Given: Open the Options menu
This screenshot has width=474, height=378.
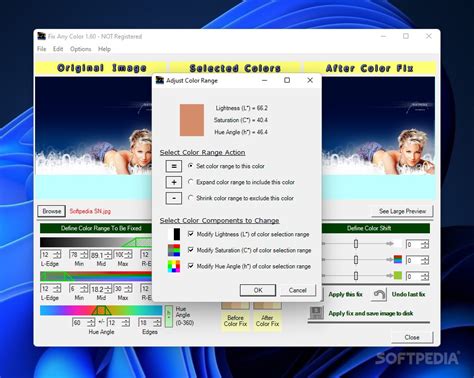Looking at the screenshot, I should tap(81, 49).
